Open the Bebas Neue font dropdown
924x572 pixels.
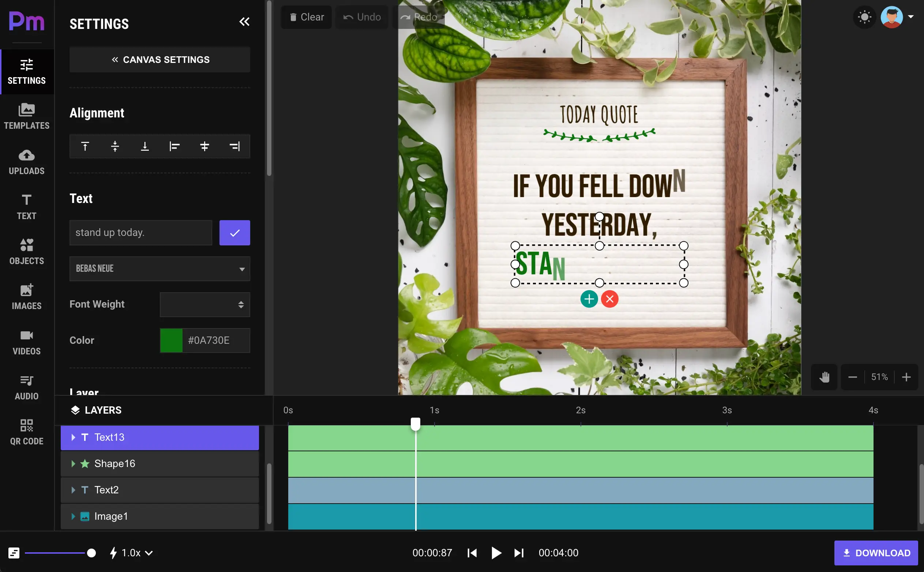pyautogui.click(x=160, y=269)
